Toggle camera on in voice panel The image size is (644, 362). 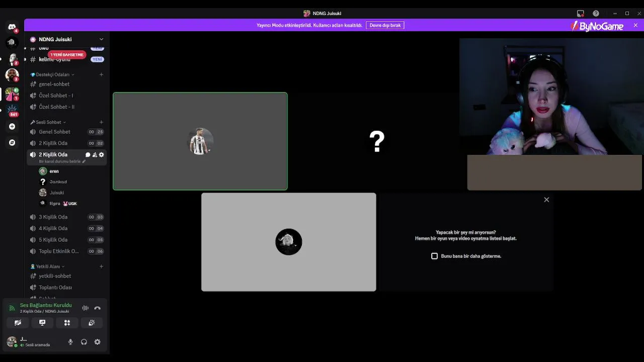coord(18,323)
